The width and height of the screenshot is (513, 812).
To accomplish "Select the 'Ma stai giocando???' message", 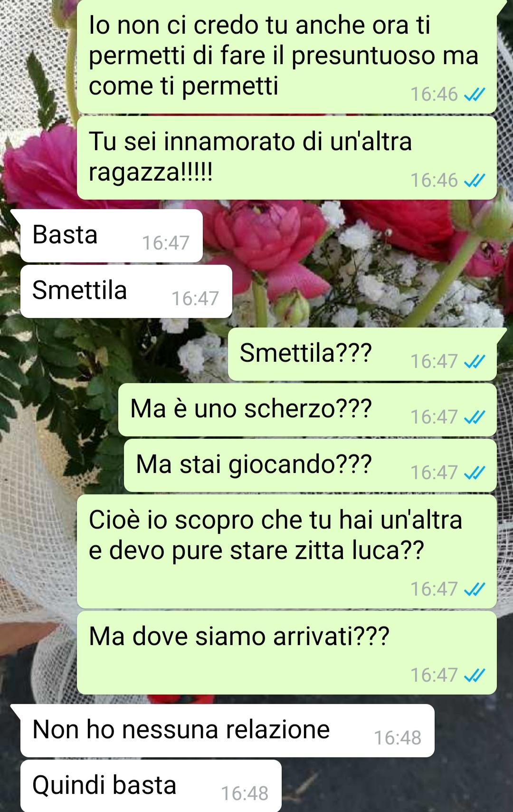I will click(310, 465).
